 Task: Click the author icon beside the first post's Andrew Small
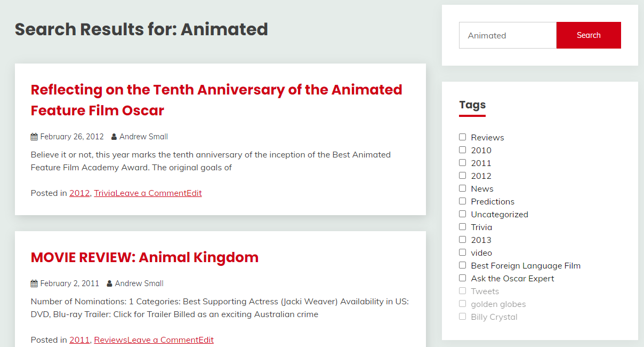(x=114, y=137)
